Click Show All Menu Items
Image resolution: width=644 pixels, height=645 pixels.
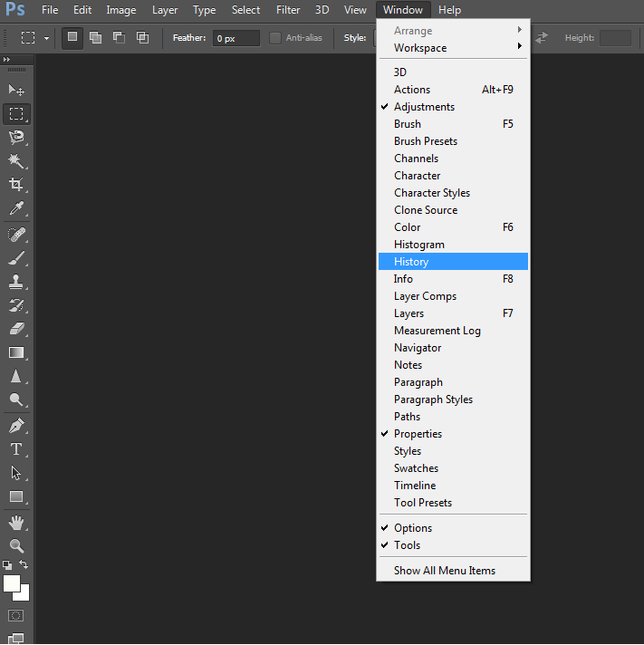click(x=453, y=571)
